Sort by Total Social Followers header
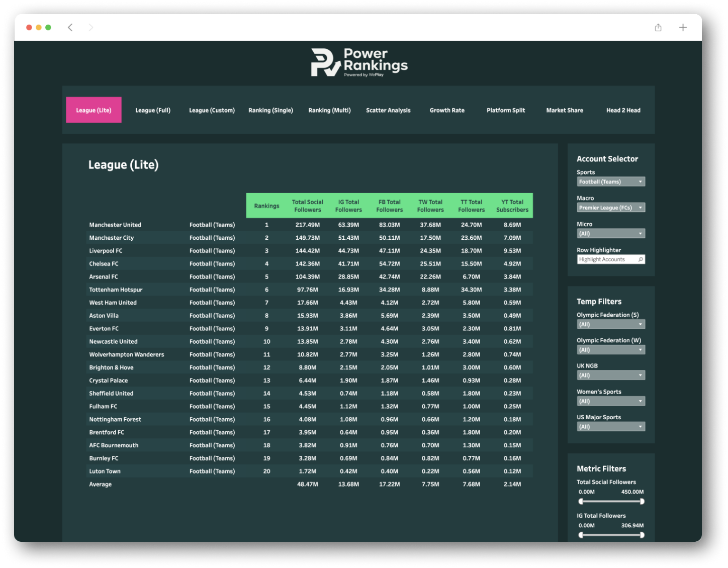 pyautogui.click(x=308, y=206)
